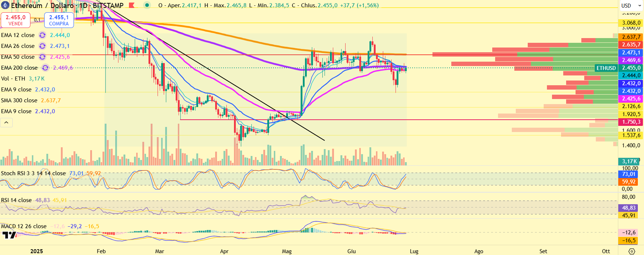Click the orange 2.637,7 price-axis label

(631, 37)
